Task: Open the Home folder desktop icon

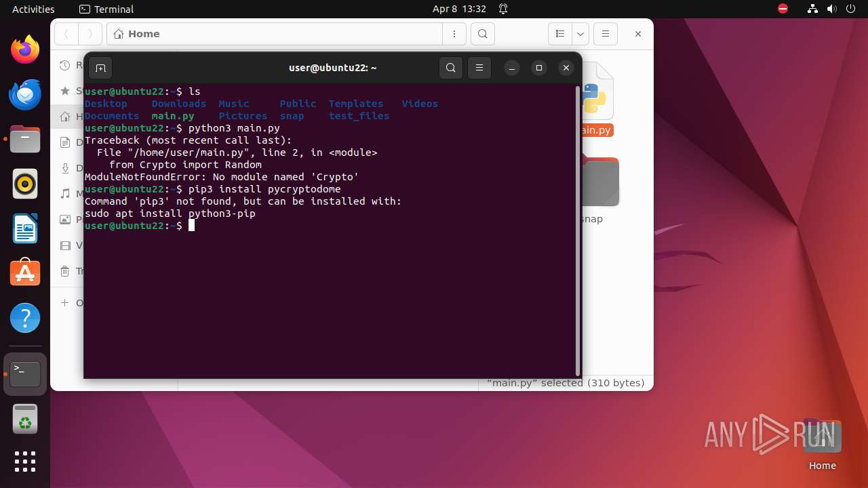Action: [x=822, y=445]
